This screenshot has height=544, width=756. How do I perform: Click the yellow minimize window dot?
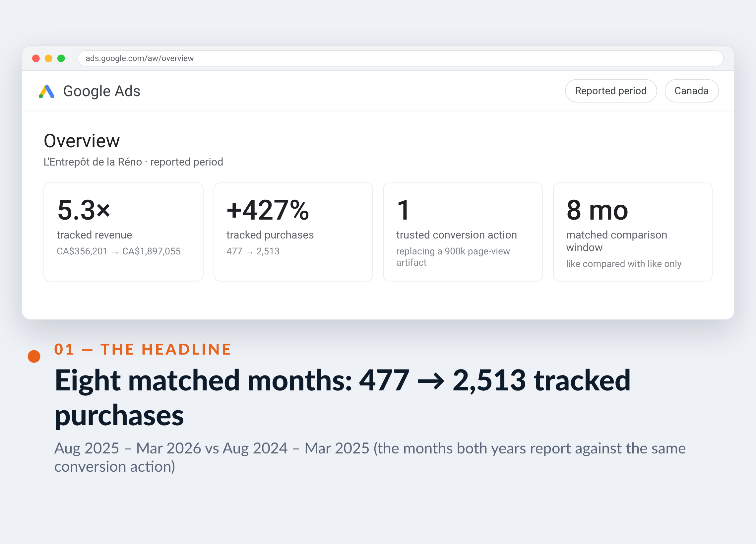point(49,58)
